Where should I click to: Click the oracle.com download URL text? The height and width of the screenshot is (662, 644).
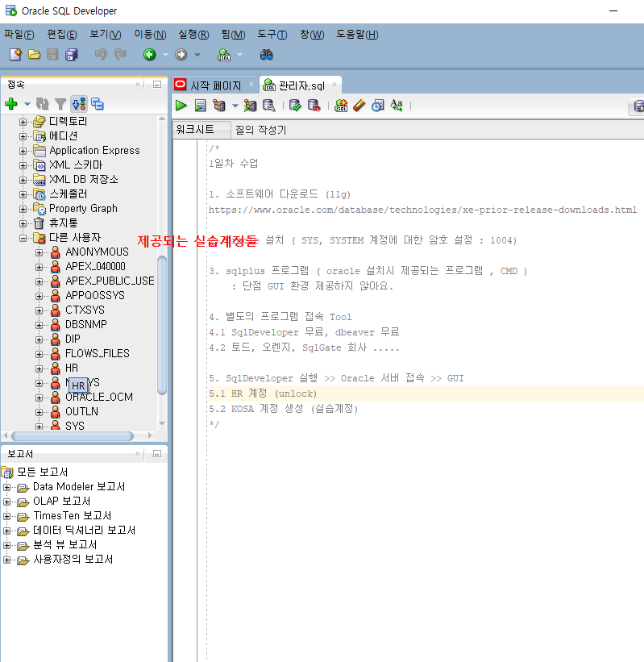(x=422, y=210)
